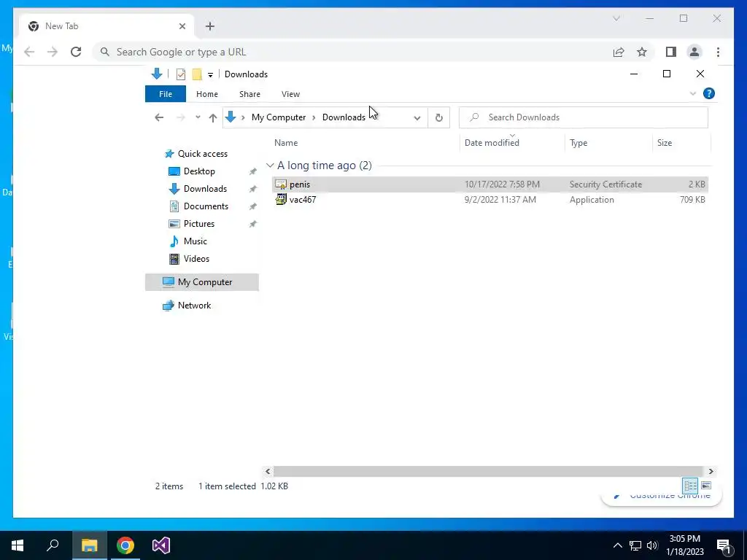The image size is (747, 560).
Task: Click the New folder quick access icon
Action: point(197,74)
